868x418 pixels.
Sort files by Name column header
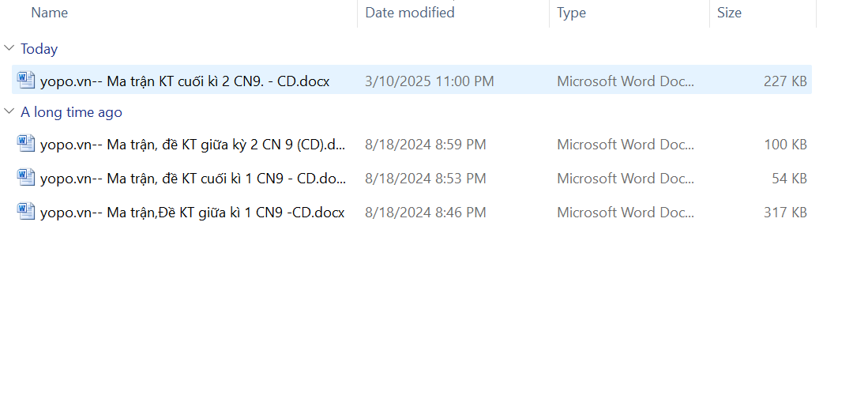pyautogui.click(x=50, y=13)
